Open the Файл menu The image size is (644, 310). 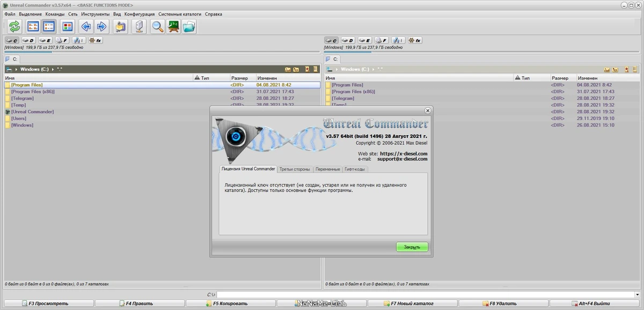(x=10, y=13)
